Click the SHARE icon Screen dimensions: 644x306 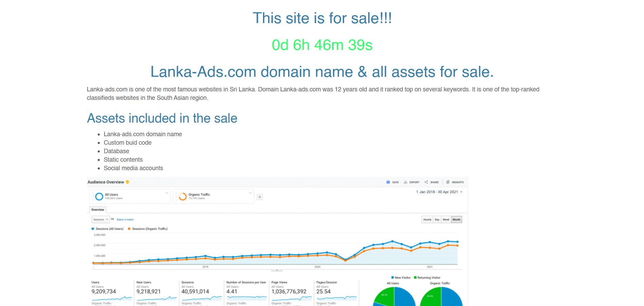pyautogui.click(x=426, y=182)
